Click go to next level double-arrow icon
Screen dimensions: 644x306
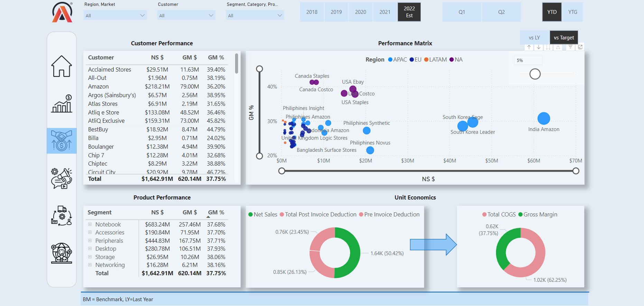548,47
